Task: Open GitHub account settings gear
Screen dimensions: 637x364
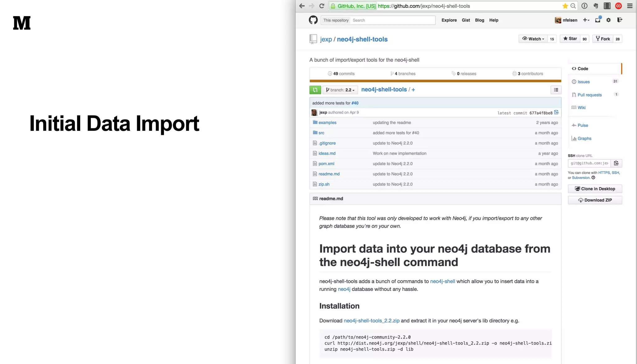Action: 609,20
